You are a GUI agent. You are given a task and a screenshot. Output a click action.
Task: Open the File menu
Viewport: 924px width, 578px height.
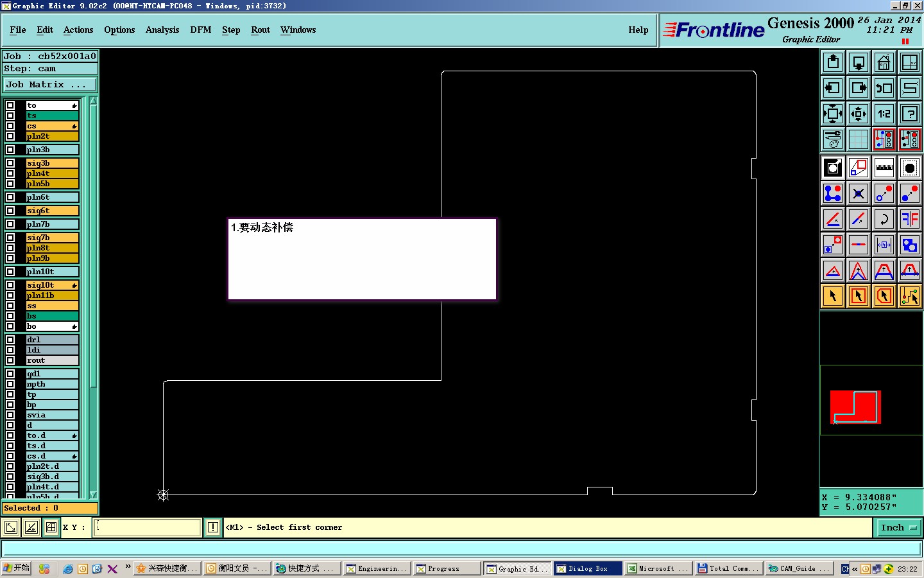coord(18,30)
